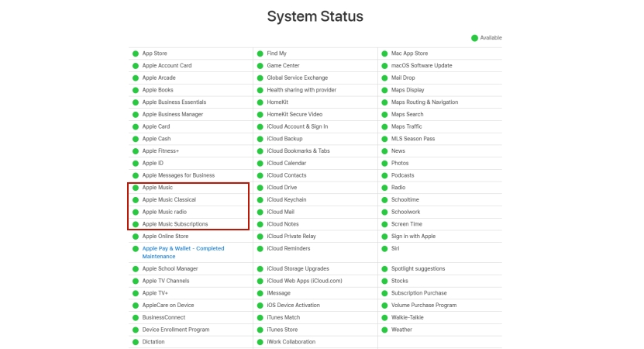Image resolution: width=644 pixels, height=349 pixels.
Task: Click the Apple Music radio entry
Action: point(164,212)
